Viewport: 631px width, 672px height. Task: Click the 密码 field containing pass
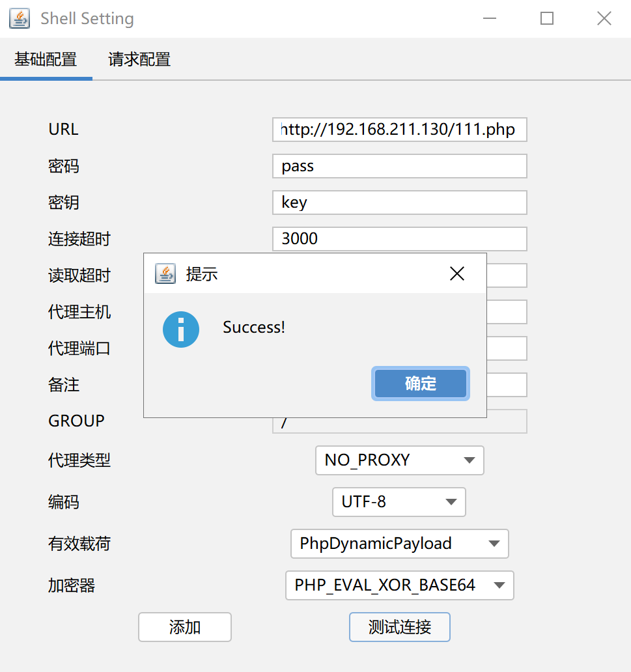(x=399, y=166)
